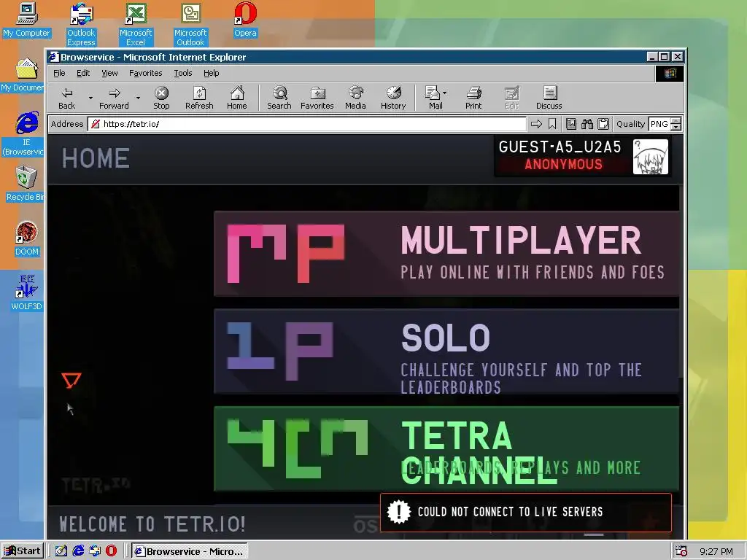Refresh the current page
The height and width of the screenshot is (560, 747).
tap(199, 98)
